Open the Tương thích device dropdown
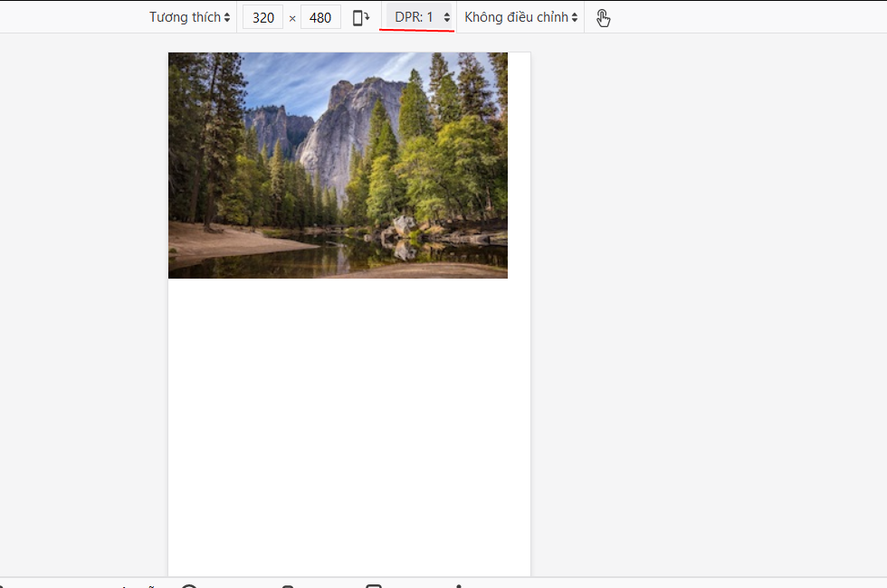 pyautogui.click(x=189, y=17)
